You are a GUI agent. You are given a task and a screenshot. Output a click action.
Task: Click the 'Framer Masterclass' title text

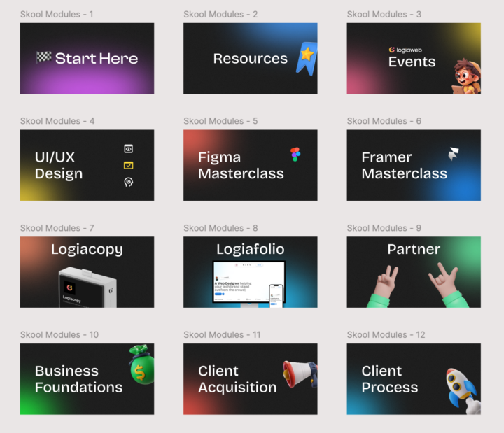pyautogui.click(x=405, y=165)
